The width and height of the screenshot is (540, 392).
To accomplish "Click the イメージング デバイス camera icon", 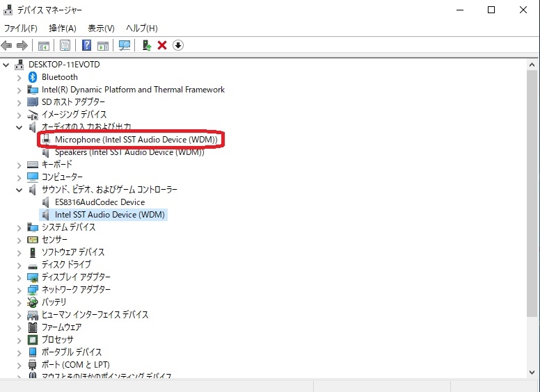I will coord(33,115).
